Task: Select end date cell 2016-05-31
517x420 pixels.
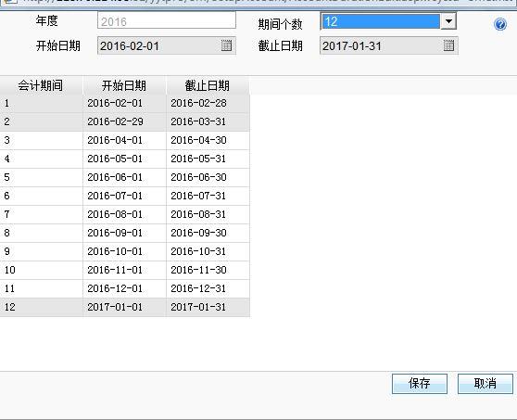Action: 208,159
